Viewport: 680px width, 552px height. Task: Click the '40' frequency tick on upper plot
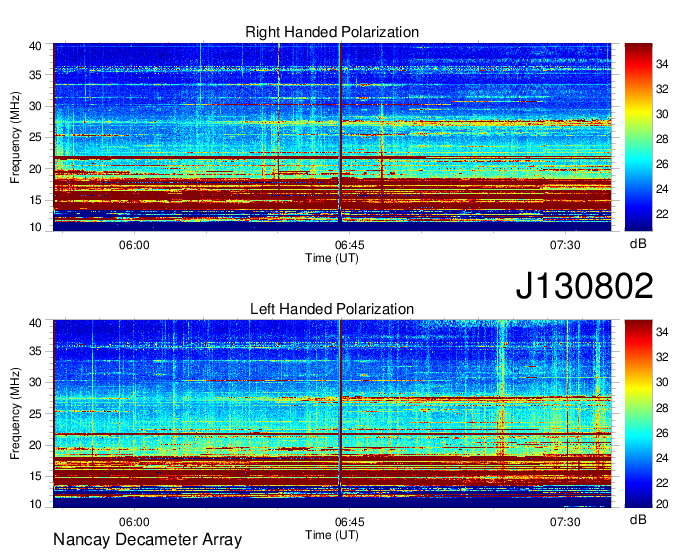(x=35, y=46)
